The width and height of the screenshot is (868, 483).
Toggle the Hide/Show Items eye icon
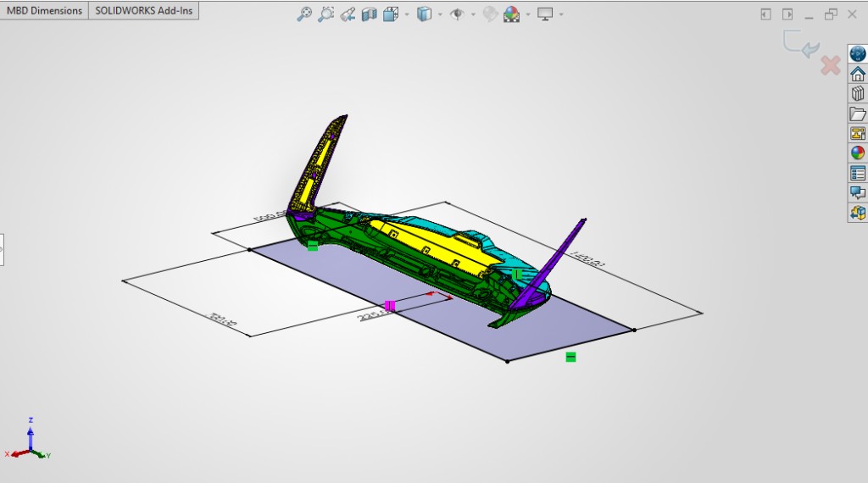click(457, 14)
